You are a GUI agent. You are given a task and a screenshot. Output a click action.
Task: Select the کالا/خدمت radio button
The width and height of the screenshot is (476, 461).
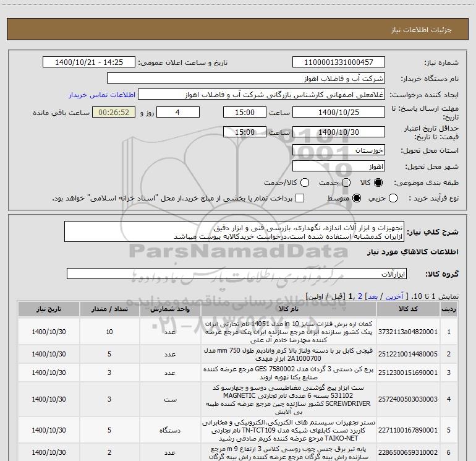(x=305, y=183)
